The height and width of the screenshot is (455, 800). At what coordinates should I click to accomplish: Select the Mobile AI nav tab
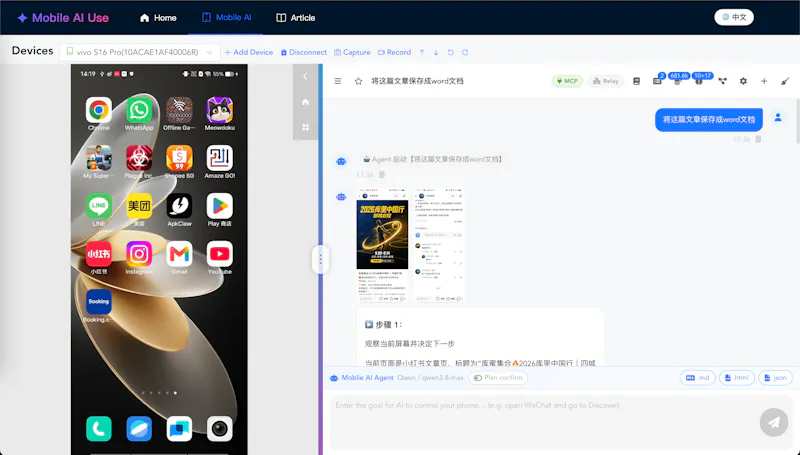point(226,17)
